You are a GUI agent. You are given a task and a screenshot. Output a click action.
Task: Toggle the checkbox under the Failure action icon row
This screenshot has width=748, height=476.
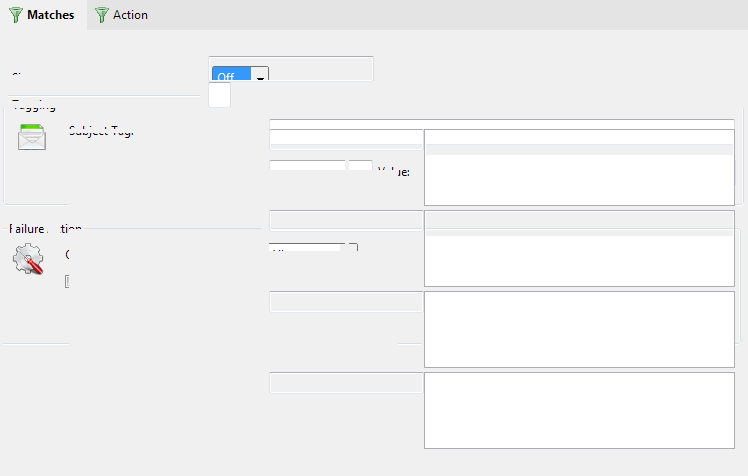coord(67,282)
